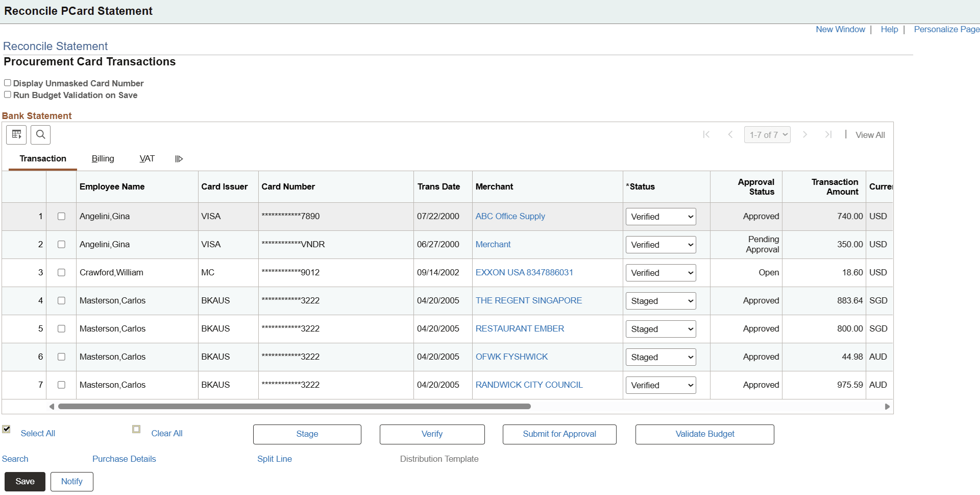Screen dimensions: 980x495
Task: Enable Run Budget Validation on Save
Action: click(7, 95)
